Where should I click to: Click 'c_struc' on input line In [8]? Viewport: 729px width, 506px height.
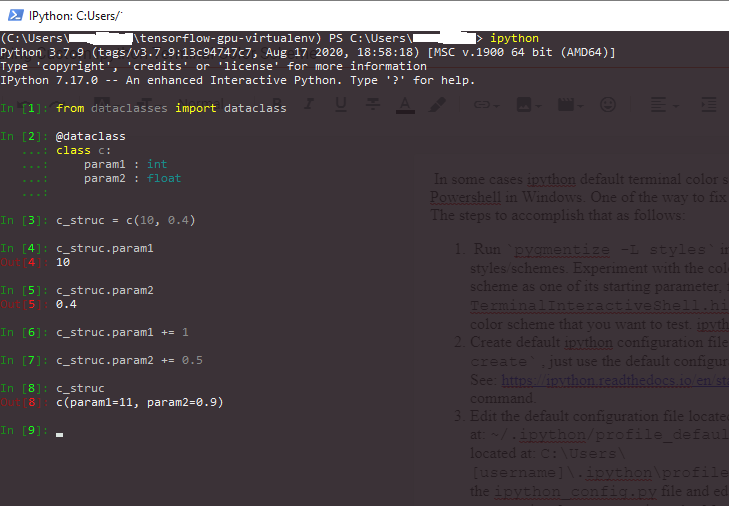pos(80,388)
